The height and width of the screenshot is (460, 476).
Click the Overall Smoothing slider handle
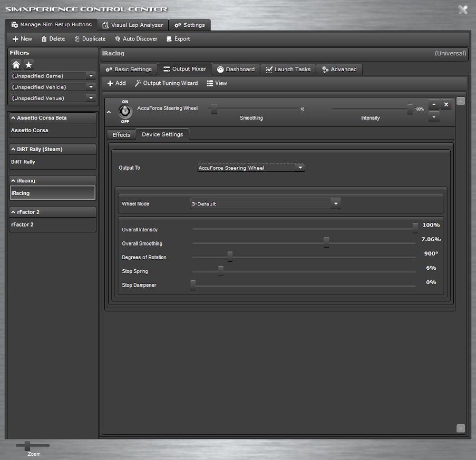(x=326, y=242)
